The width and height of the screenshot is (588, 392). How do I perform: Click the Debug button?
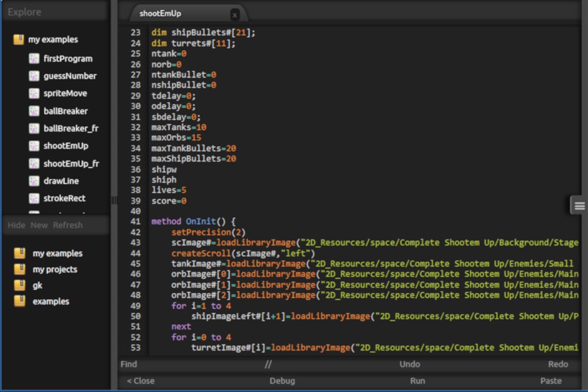coord(283,381)
